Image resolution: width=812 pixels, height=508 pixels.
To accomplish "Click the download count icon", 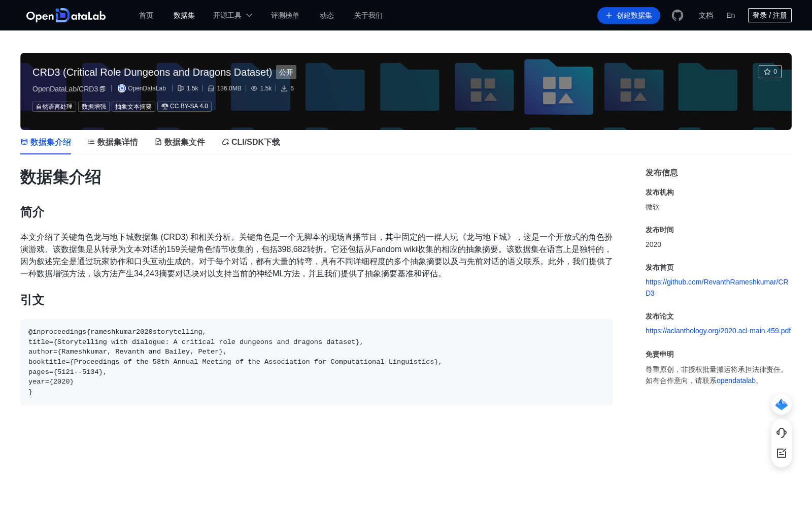I will point(284,88).
